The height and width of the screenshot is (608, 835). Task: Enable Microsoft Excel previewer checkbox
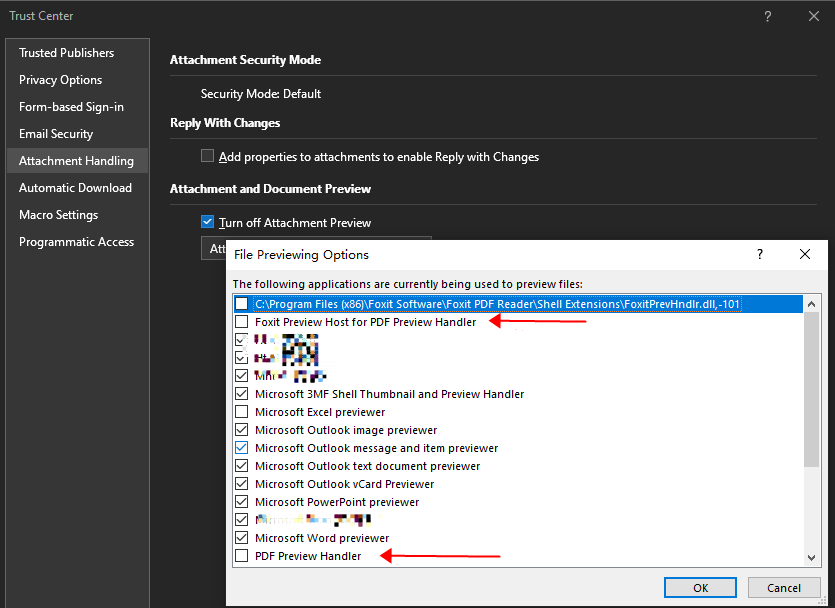click(x=242, y=412)
